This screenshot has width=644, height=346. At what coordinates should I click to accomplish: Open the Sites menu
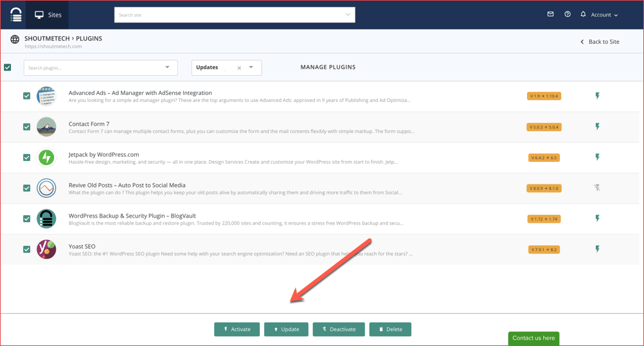(x=48, y=15)
